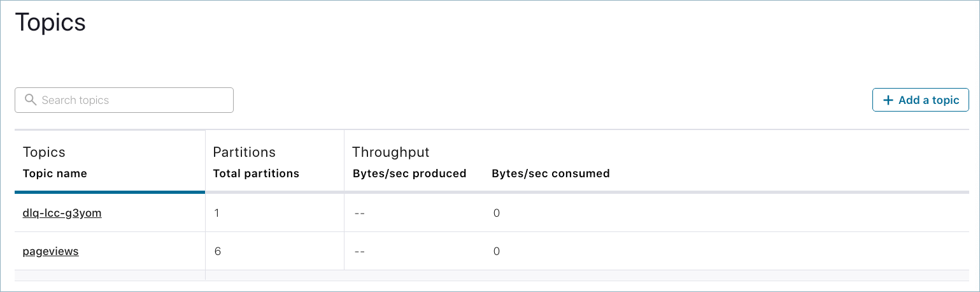The image size is (980, 292).
Task: Click the Topics page title heading
Action: (x=50, y=22)
